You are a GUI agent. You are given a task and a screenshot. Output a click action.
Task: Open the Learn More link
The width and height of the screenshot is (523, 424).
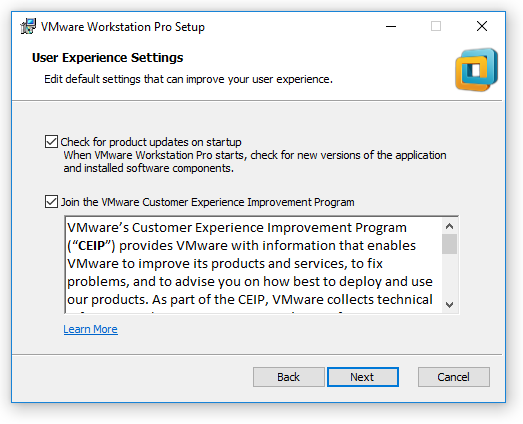pyautogui.click(x=90, y=329)
